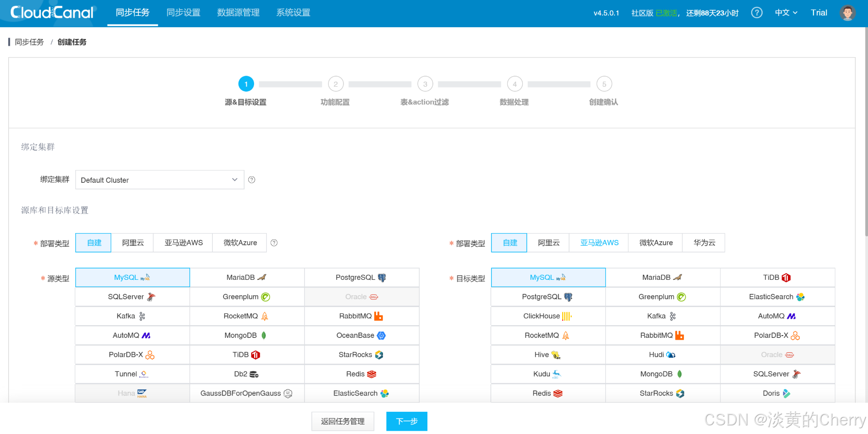868x434 pixels.
Task: Pick AutoMQ as target type
Action: pyautogui.click(x=778, y=316)
